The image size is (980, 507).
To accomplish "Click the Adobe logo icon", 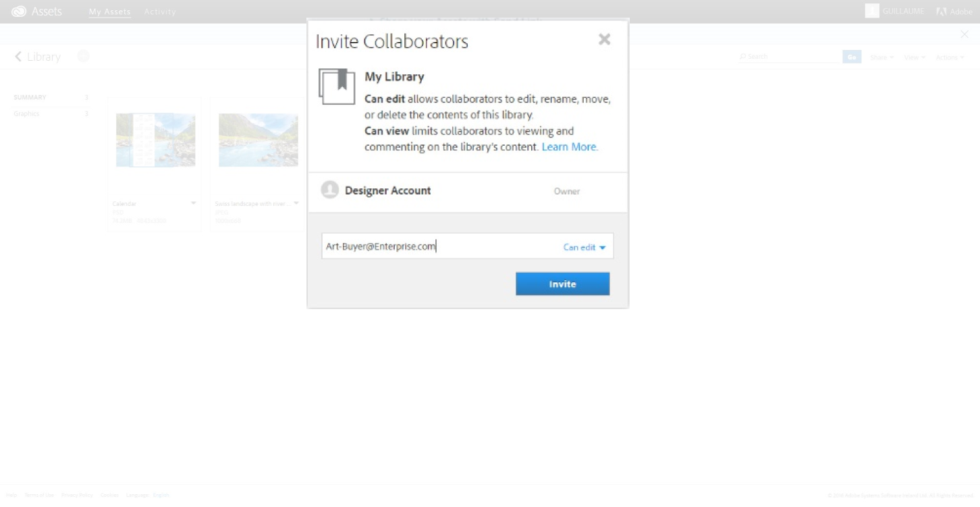I will 942,11.
